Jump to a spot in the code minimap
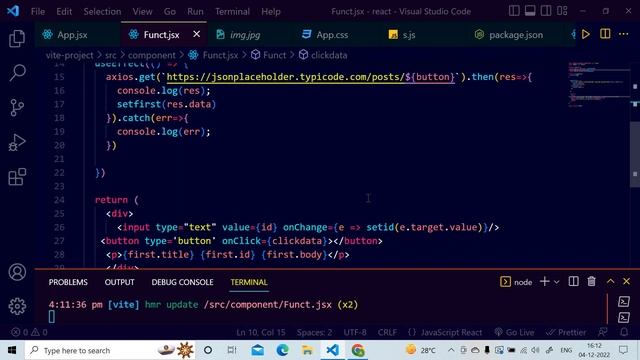Image resolution: width=640 pixels, height=360 pixels. coord(598,84)
